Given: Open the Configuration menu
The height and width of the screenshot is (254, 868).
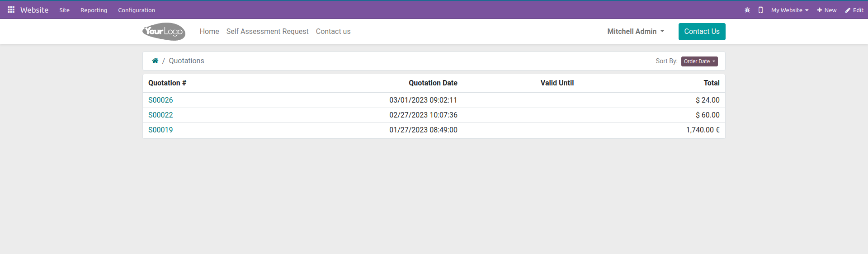Looking at the screenshot, I should pos(137,10).
